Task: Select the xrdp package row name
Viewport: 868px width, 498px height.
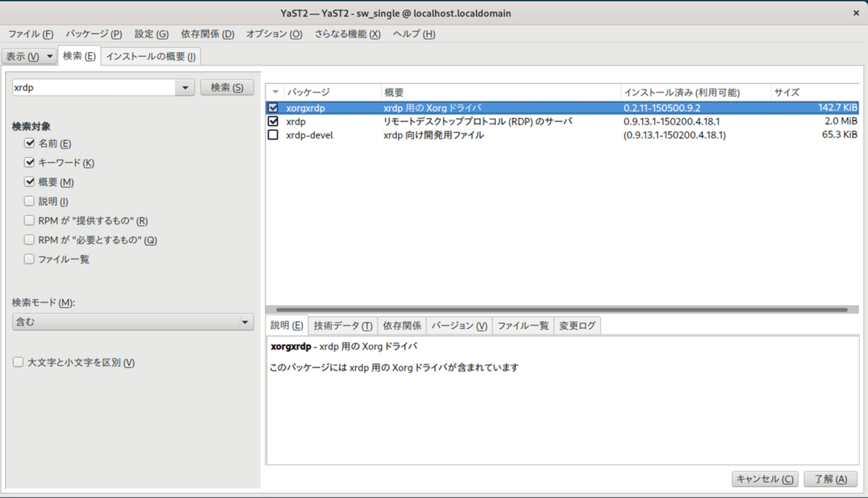Action: click(x=296, y=122)
